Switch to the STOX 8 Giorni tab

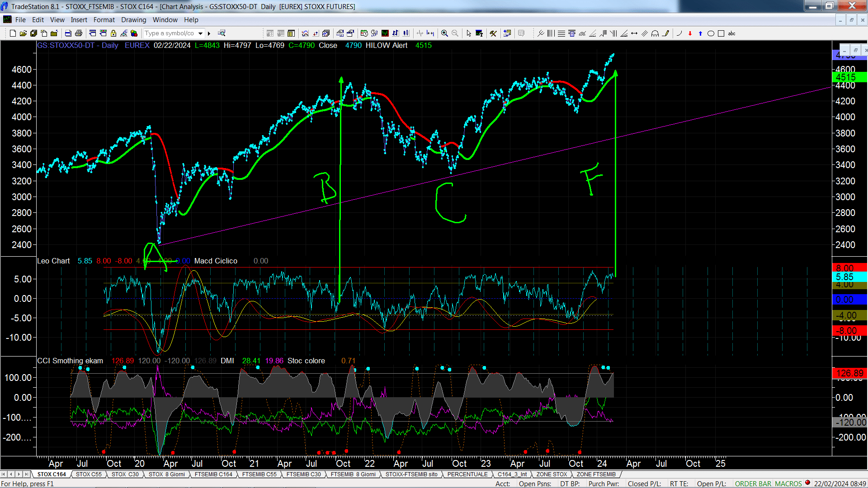(167, 474)
